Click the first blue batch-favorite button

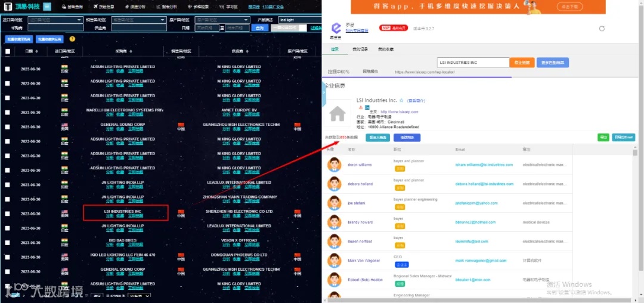pyautogui.click(x=18, y=39)
